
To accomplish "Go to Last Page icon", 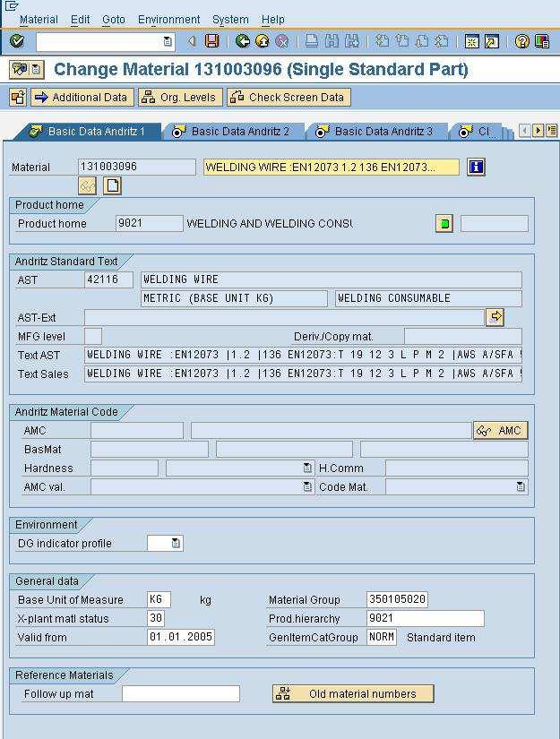I will (441, 41).
